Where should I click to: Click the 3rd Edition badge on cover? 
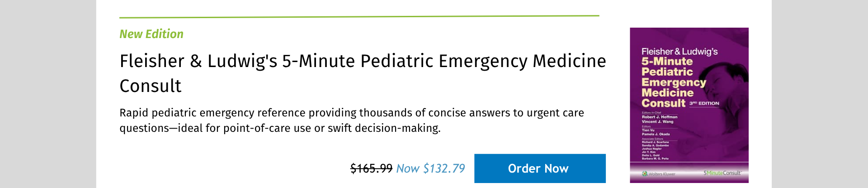point(704,103)
